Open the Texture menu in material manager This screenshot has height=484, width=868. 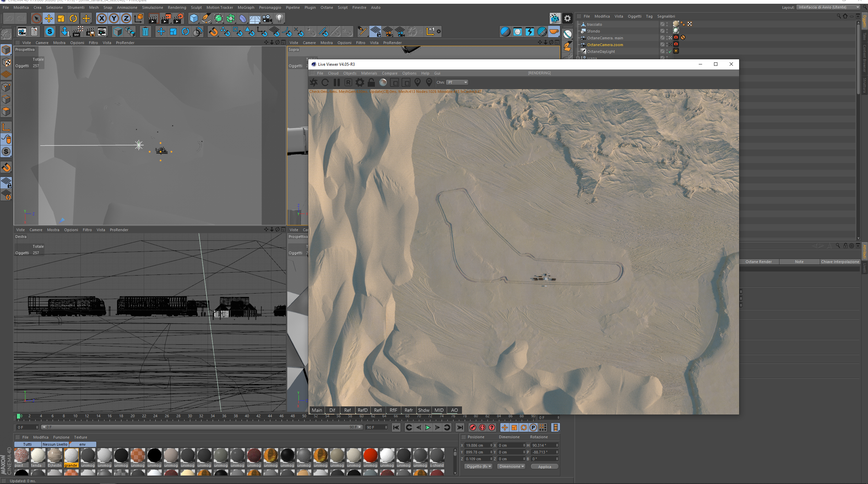tap(81, 437)
